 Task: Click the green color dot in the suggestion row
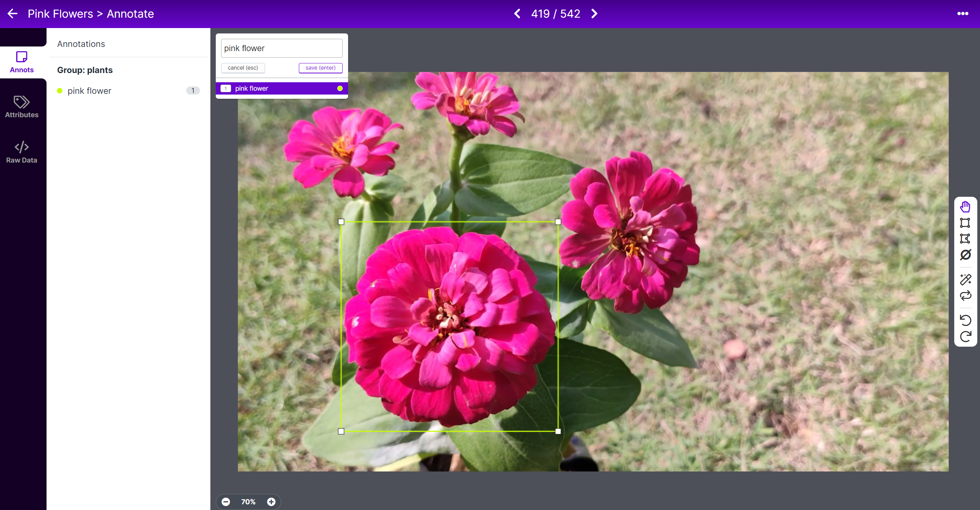(x=340, y=88)
